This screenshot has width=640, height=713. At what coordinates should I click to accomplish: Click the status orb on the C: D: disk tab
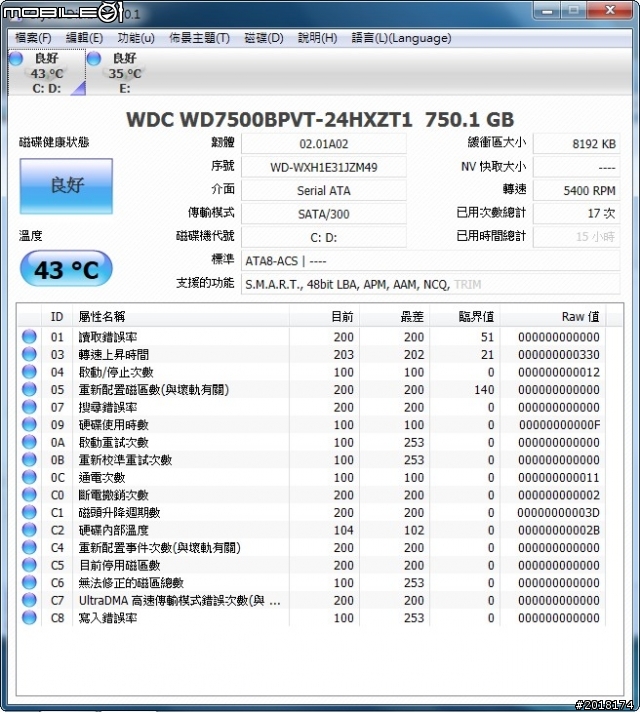click(x=16, y=59)
